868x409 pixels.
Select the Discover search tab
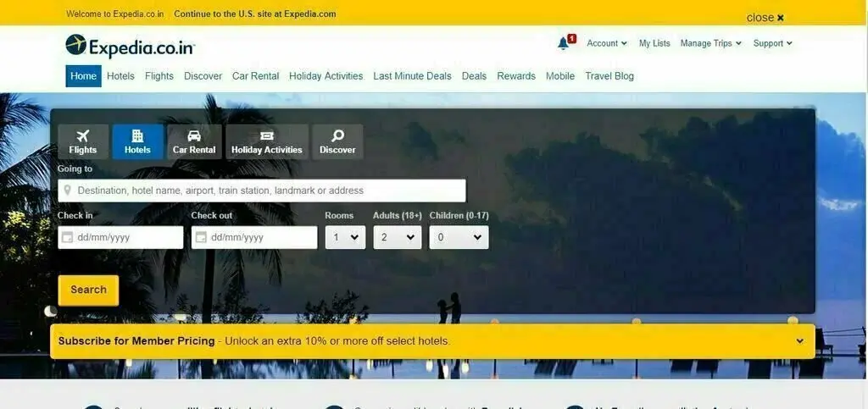pos(337,141)
